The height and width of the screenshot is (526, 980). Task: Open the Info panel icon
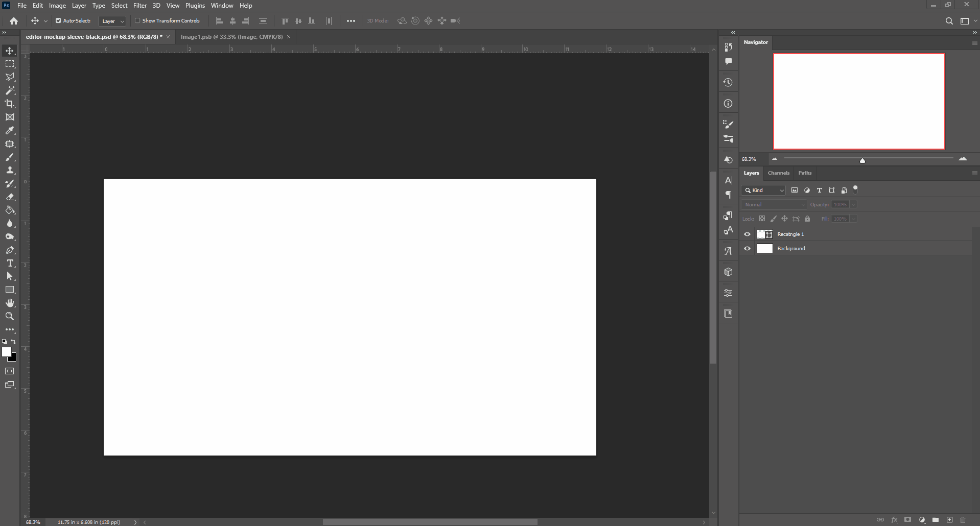[728, 103]
